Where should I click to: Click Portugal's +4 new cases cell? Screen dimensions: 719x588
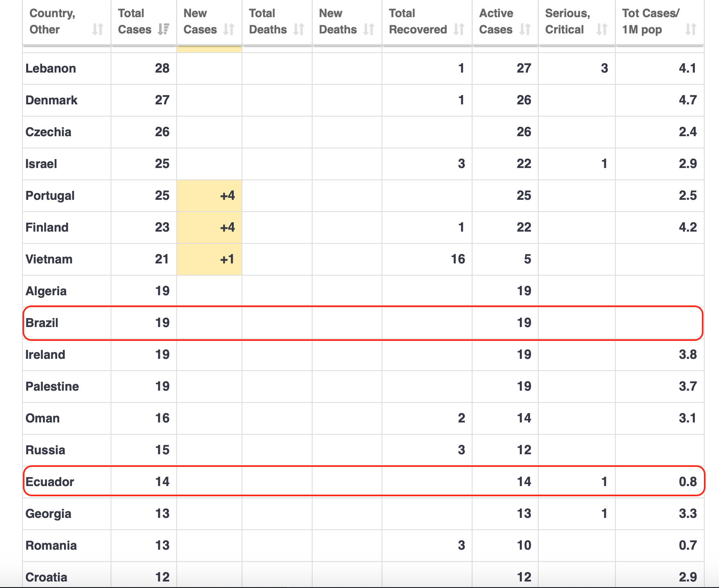click(x=209, y=196)
